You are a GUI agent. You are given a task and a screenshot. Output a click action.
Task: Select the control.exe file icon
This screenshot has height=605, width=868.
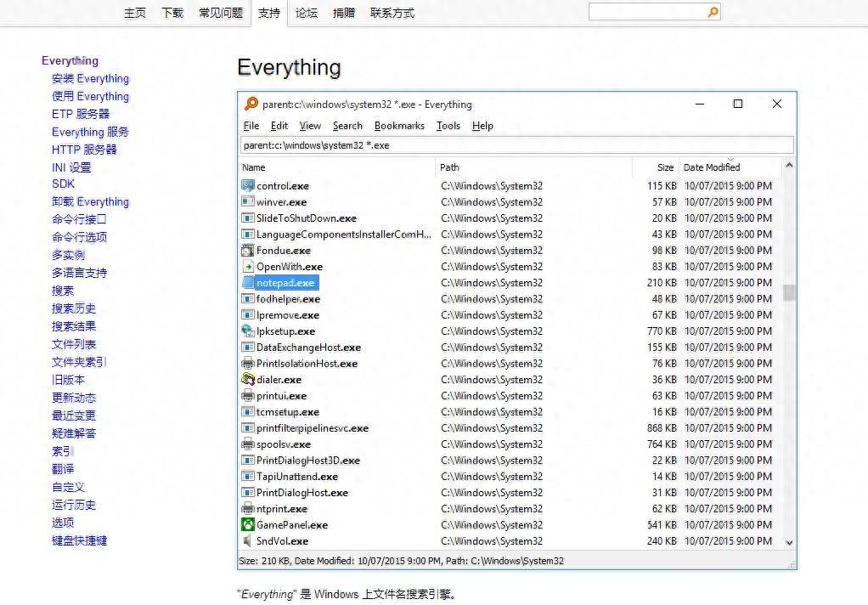[248, 186]
